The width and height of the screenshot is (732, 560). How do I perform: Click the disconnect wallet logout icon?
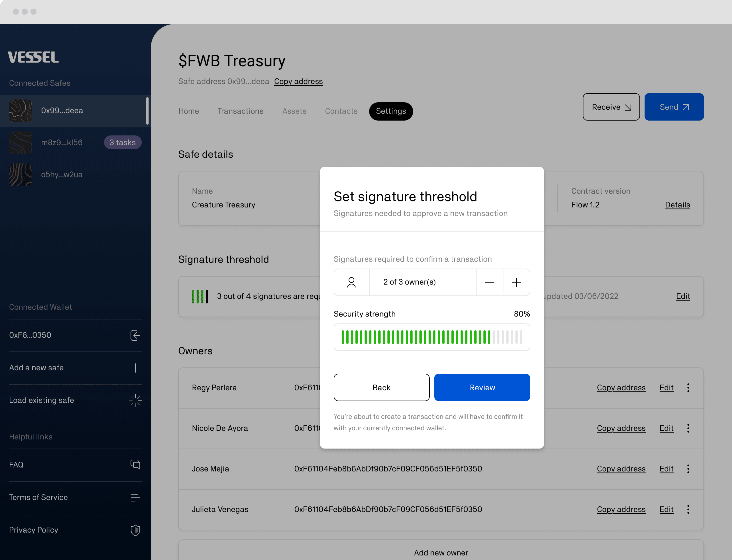pyautogui.click(x=135, y=335)
